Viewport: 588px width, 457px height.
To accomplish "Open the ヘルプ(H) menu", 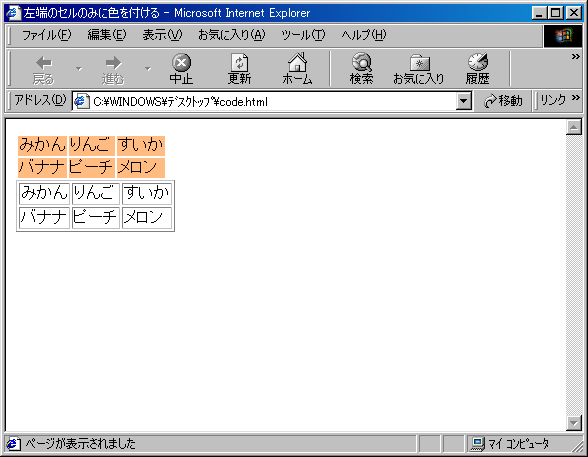I will 363,35.
